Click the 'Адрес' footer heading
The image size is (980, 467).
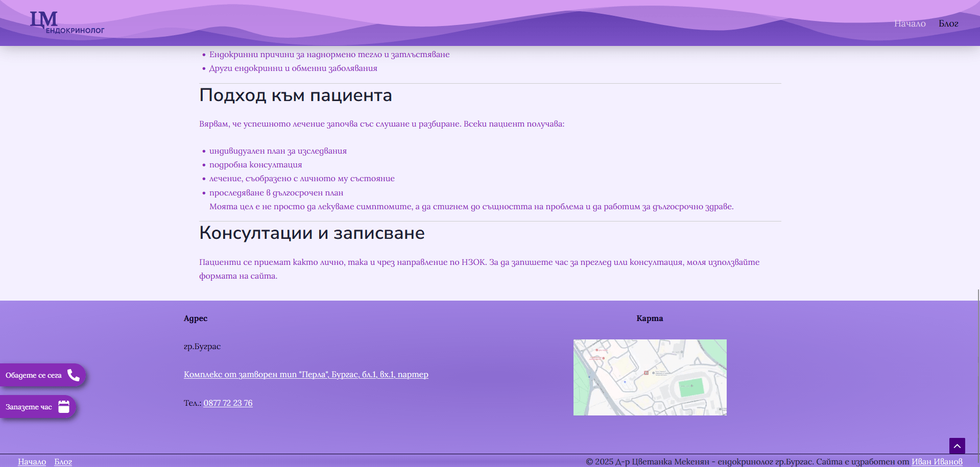click(196, 318)
